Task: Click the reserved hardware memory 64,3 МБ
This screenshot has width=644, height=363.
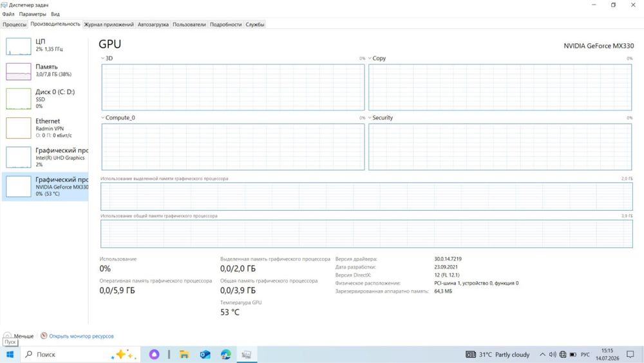Action: [443, 291]
